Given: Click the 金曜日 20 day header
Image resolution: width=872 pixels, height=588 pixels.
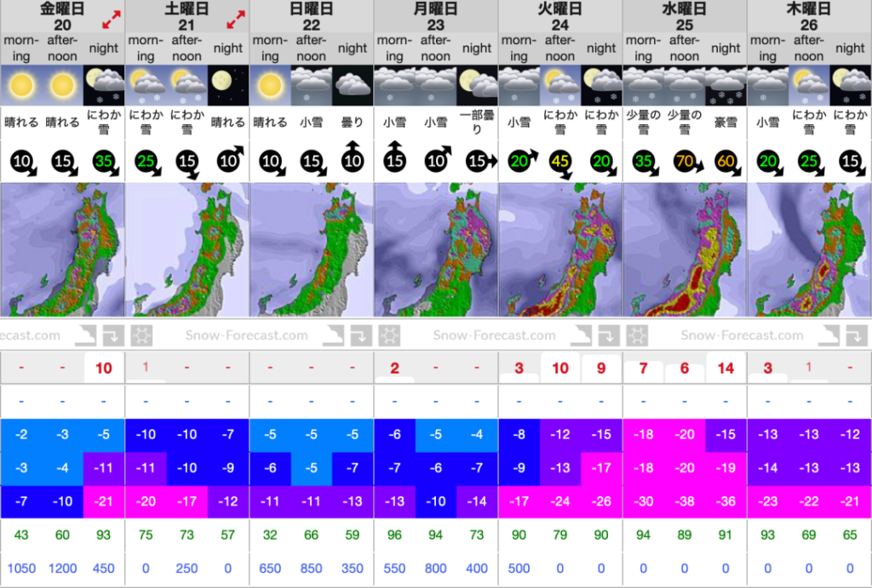Looking at the screenshot, I should 62,17.
